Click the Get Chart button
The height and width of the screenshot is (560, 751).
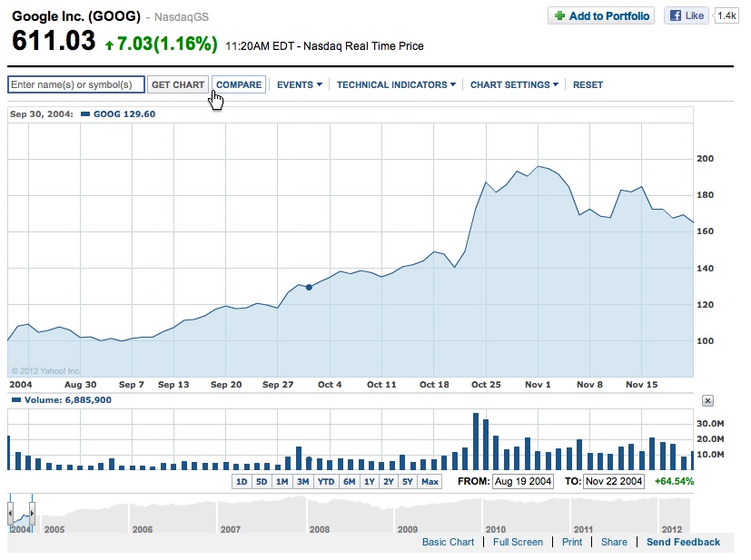tap(178, 84)
